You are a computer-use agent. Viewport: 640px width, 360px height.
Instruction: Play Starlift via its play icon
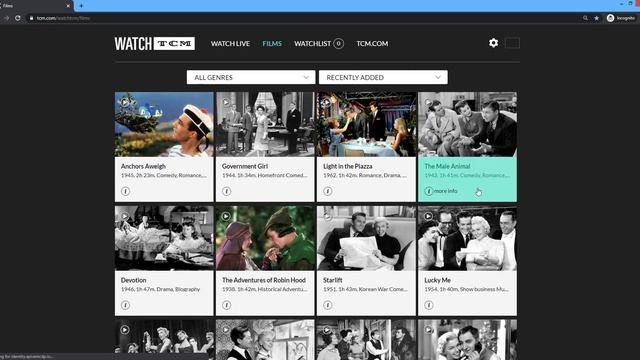pyautogui.click(x=327, y=216)
